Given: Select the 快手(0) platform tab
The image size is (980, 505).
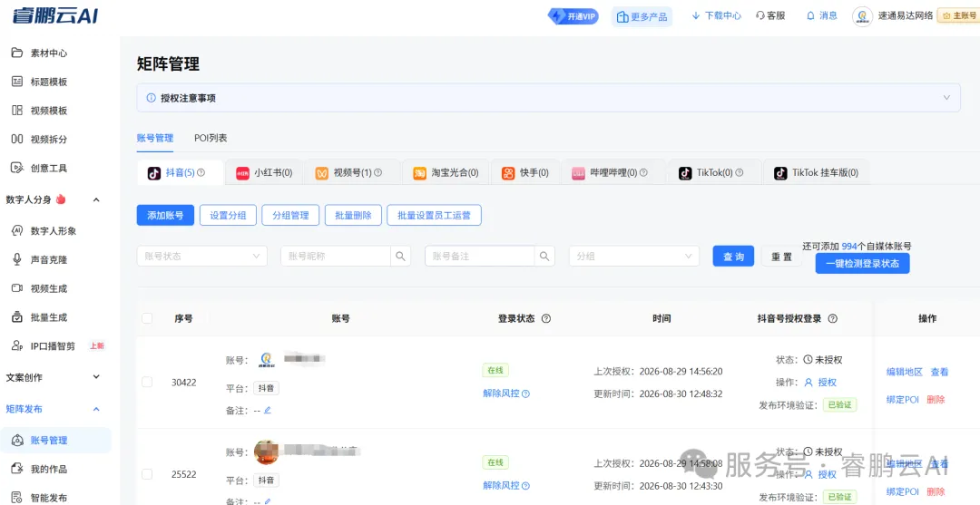Looking at the screenshot, I should coord(525,173).
